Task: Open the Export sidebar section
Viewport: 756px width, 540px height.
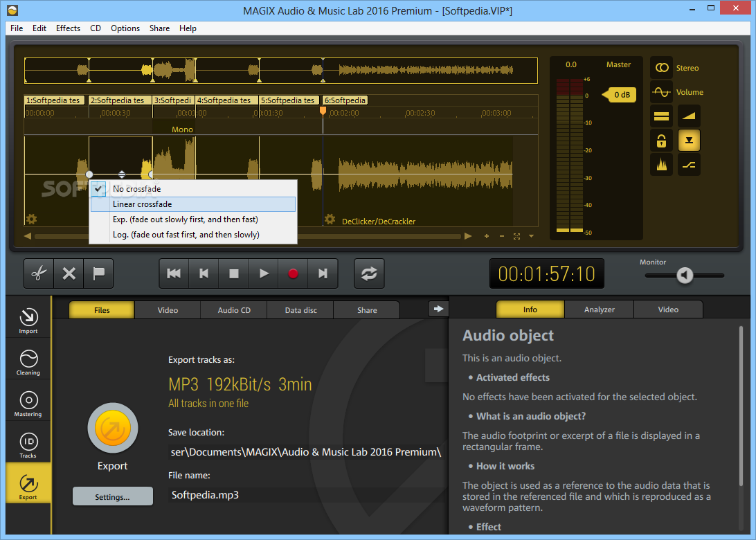Action: [28, 483]
